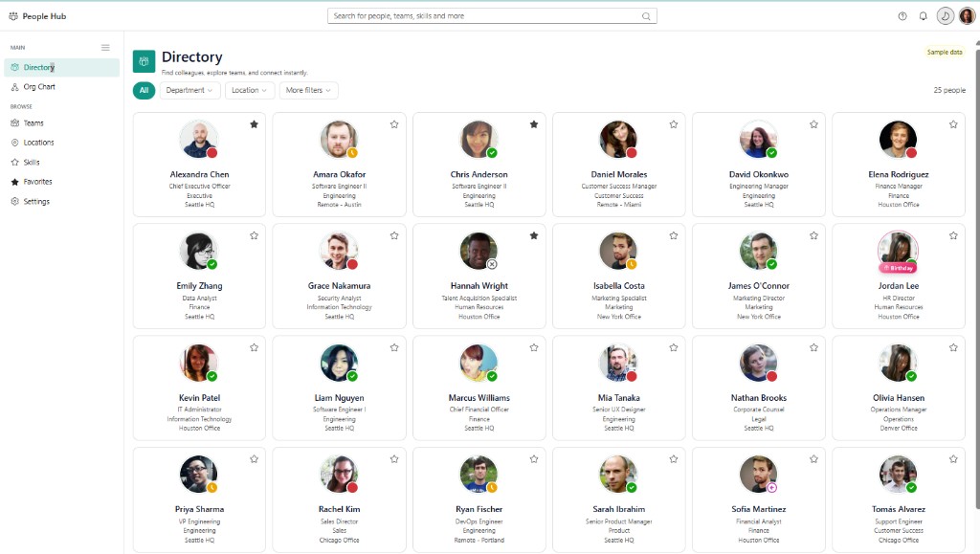
Task: Open Marcus Williams' name link
Action: (x=479, y=398)
